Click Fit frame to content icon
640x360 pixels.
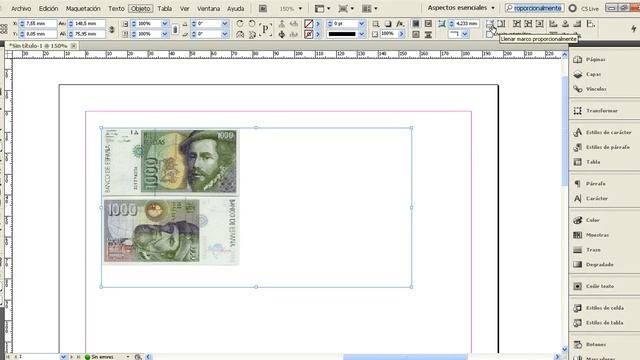[x=528, y=24]
